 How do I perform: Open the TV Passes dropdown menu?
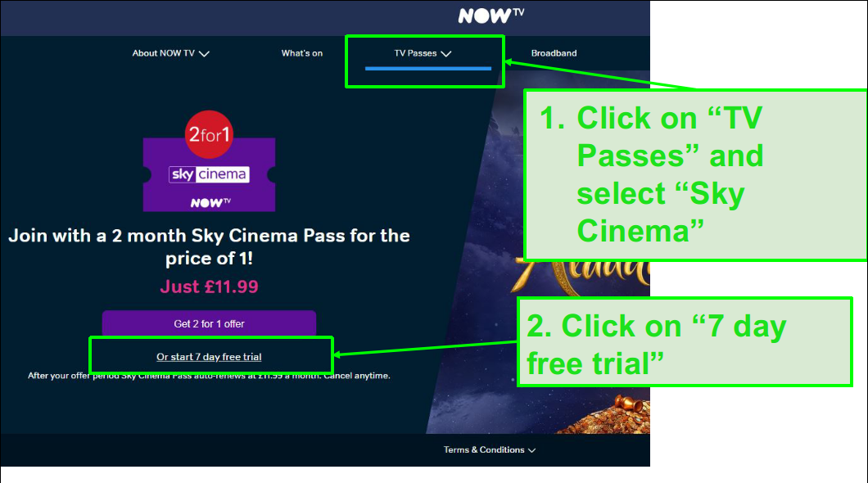click(x=423, y=53)
